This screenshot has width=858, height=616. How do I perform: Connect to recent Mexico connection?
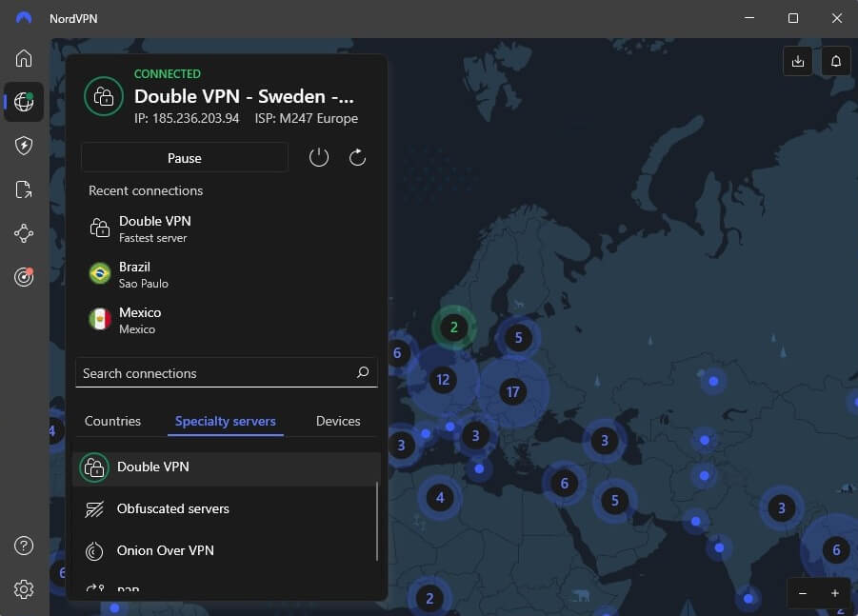pyautogui.click(x=227, y=320)
